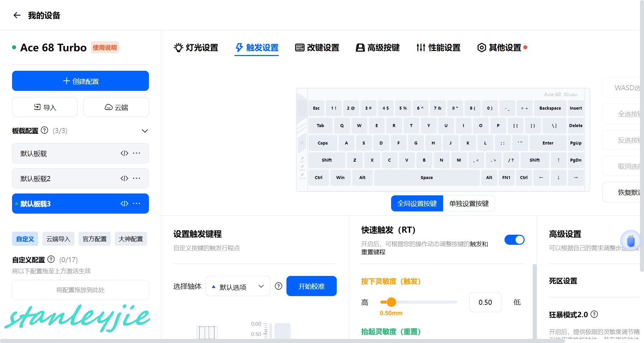This screenshot has width=644, height=343.
Task: Select 单独设置按键 mode
Action: pos(469,204)
